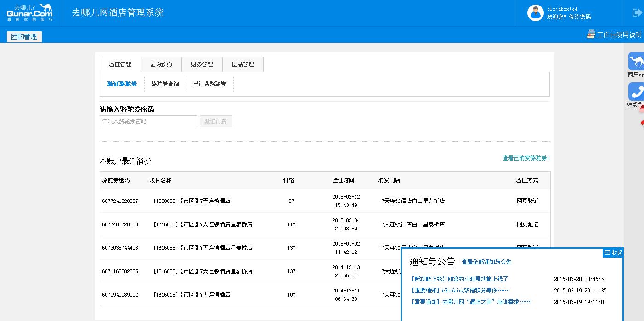644x321 pixels.
Task: Open the workbench manual book icon
Action: coord(591,34)
